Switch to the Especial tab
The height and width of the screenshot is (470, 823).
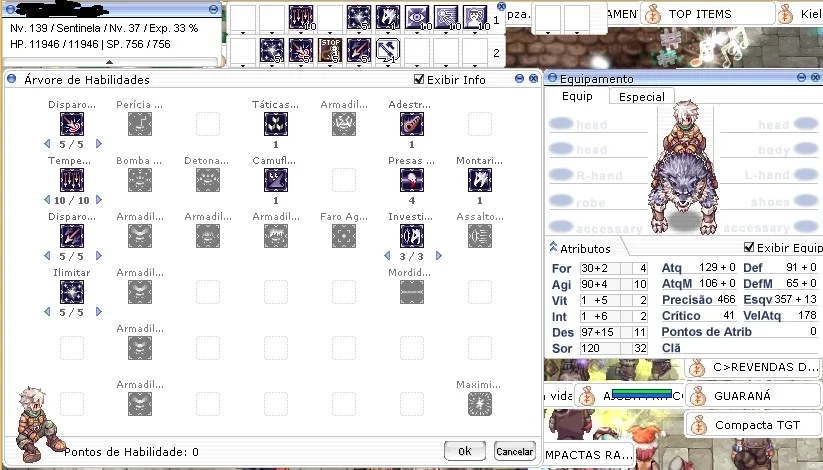[641, 97]
